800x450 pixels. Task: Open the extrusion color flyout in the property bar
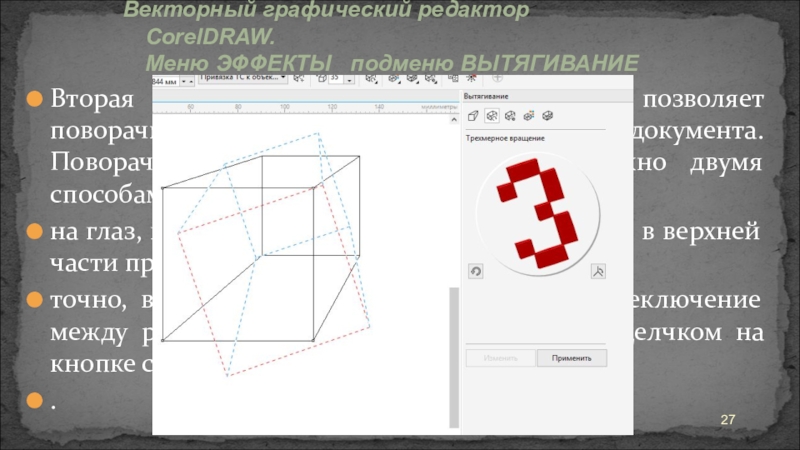[394, 79]
